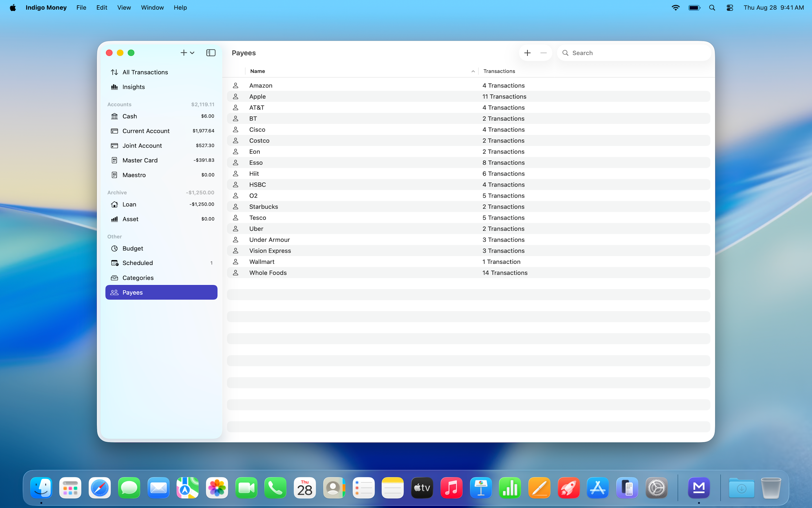This screenshot has height=508, width=812.
Task: Open App Store from the Dock
Action: coord(598,488)
